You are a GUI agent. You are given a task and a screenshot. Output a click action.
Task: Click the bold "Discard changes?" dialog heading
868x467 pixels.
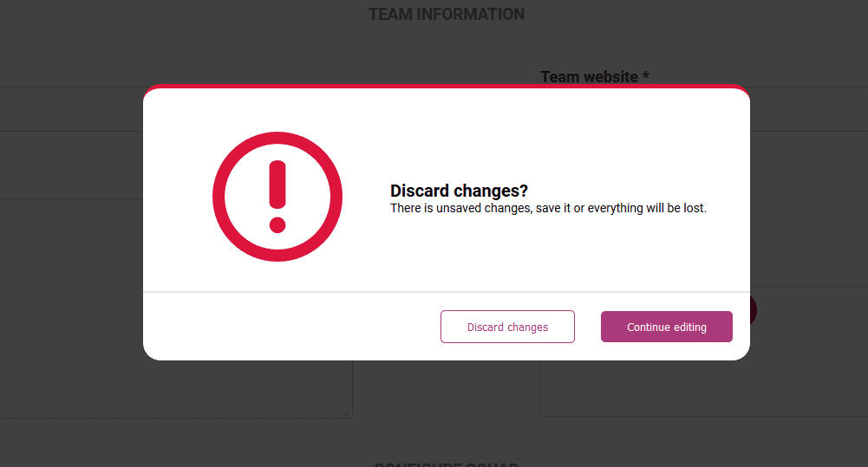coord(459,191)
